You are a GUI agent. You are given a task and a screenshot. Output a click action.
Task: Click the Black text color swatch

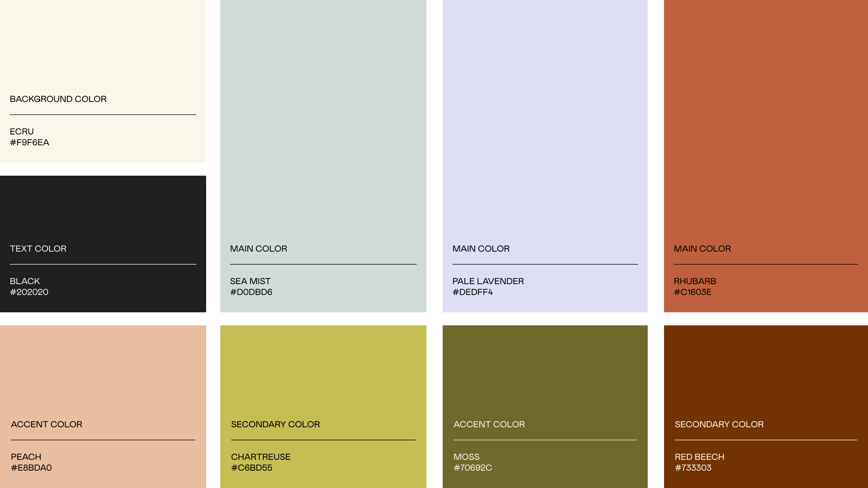tap(103, 210)
